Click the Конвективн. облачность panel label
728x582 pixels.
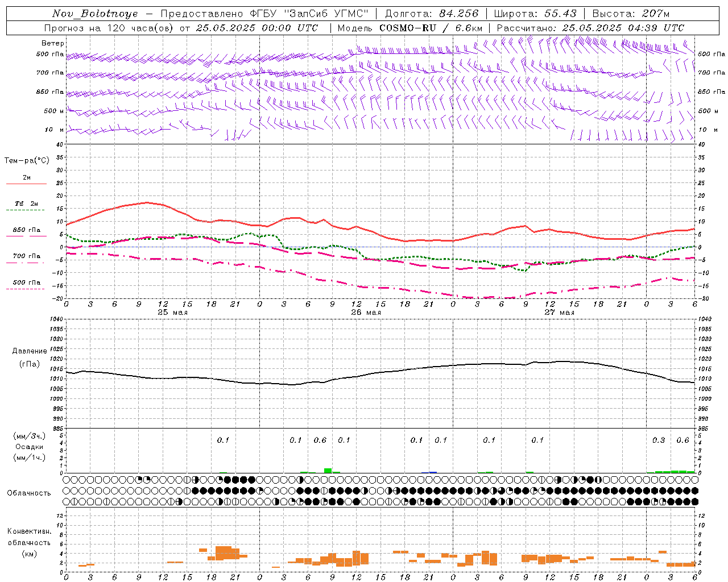(29, 537)
